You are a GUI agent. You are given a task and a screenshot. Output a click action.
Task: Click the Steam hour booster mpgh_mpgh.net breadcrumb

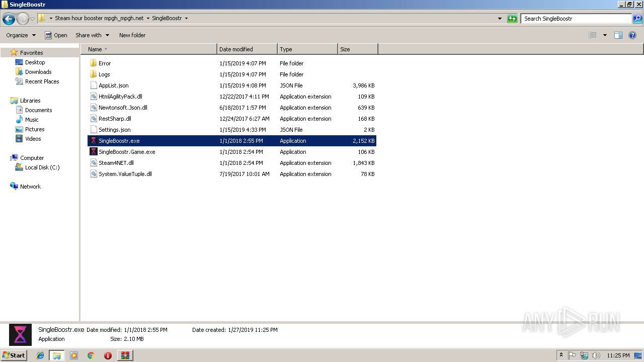(x=99, y=18)
